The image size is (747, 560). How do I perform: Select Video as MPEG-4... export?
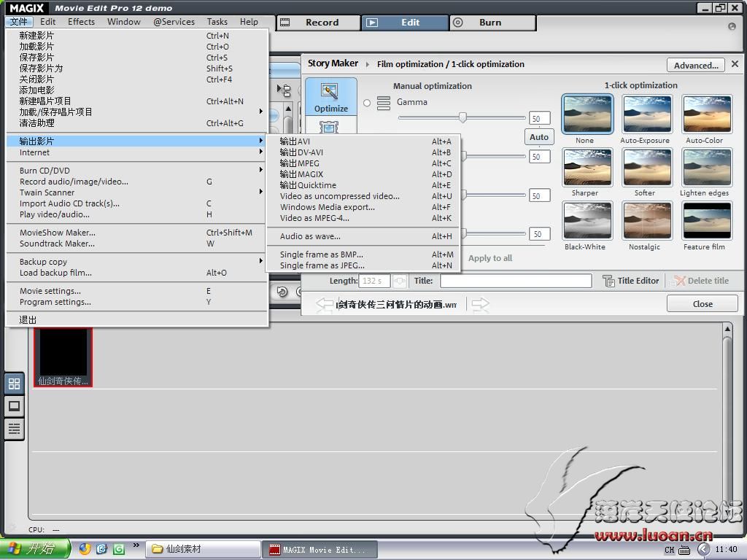tap(363, 218)
